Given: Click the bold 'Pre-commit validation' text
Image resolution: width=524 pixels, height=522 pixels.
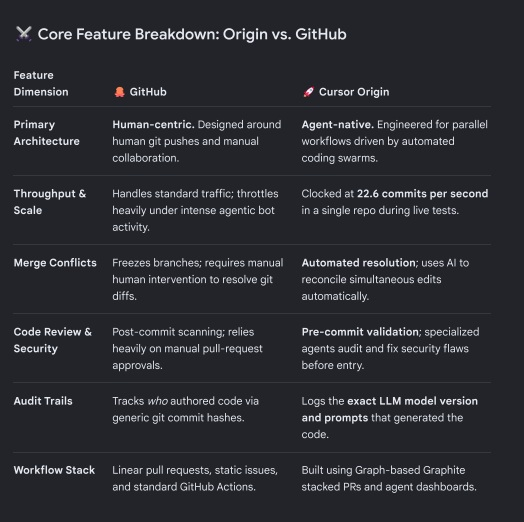Looking at the screenshot, I should pyautogui.click(x=361, y=332).
